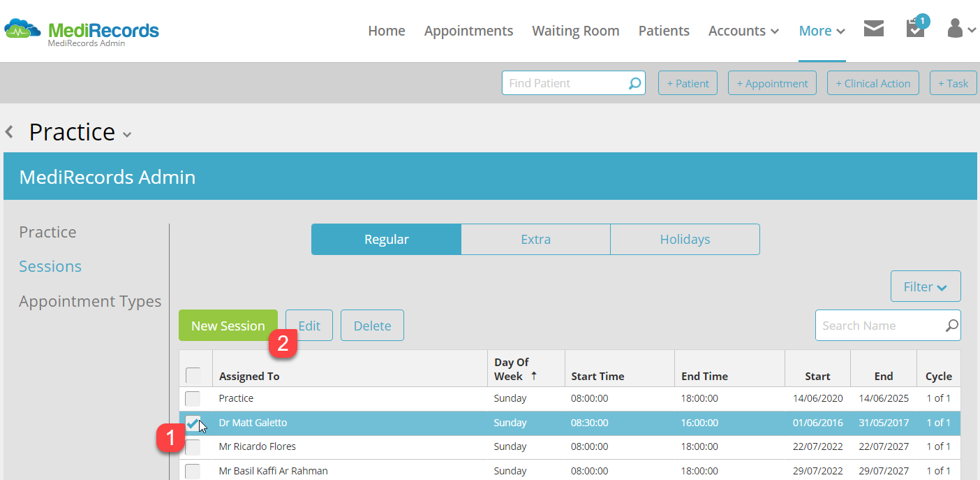Click the back arrow beside Practice
980x480 pixels.
[9, 131]
